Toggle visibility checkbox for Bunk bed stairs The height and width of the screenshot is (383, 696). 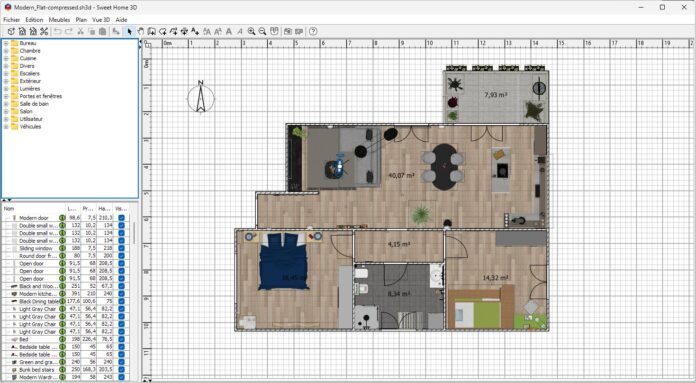pyautogui.click(x=121, y=370)
